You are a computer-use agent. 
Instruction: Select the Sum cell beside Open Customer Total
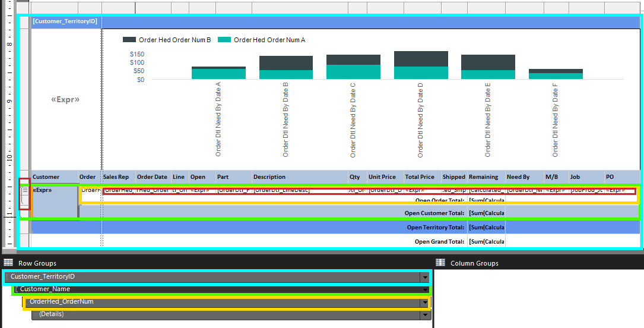[x=486, y=213]
